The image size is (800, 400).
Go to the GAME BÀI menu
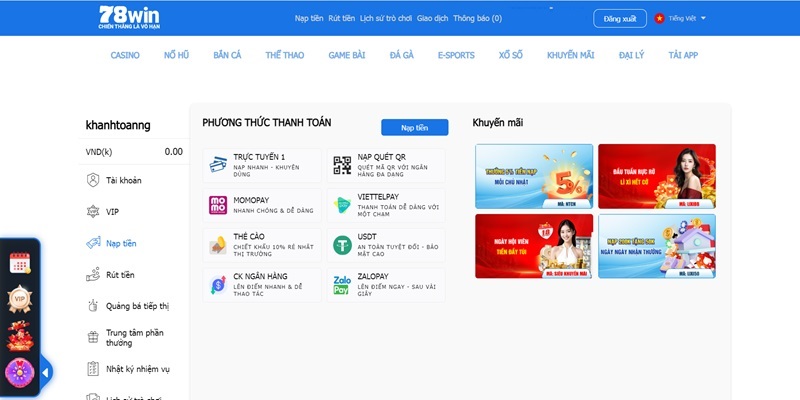pos(347,55)
